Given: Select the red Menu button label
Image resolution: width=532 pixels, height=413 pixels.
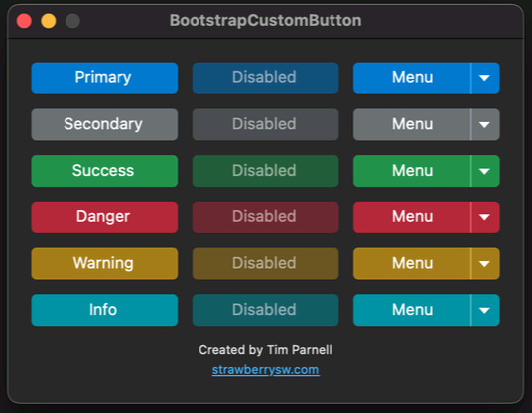Looking at the screenshot, I should pos(412,217).
